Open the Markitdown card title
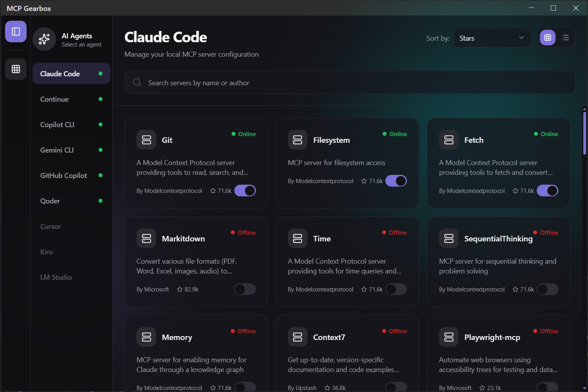 click(183, 239)
